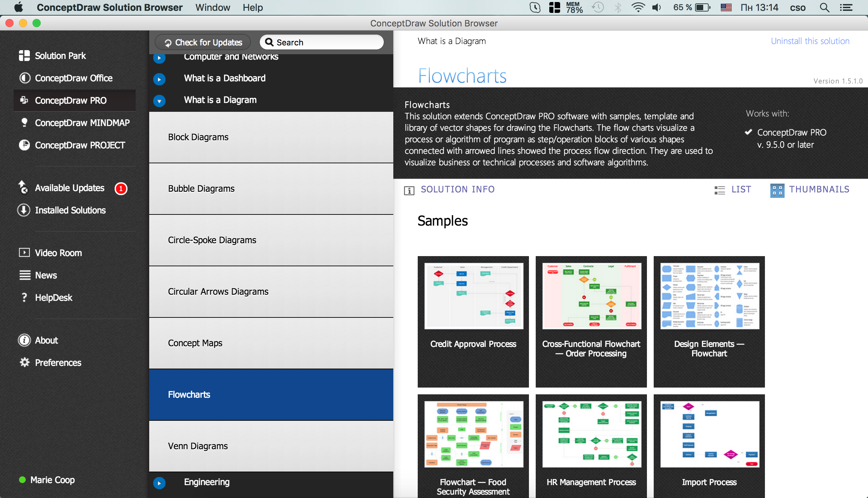Click the Marie Coop user status
Viewport: 868px width, 498px height.
[47, 479]
